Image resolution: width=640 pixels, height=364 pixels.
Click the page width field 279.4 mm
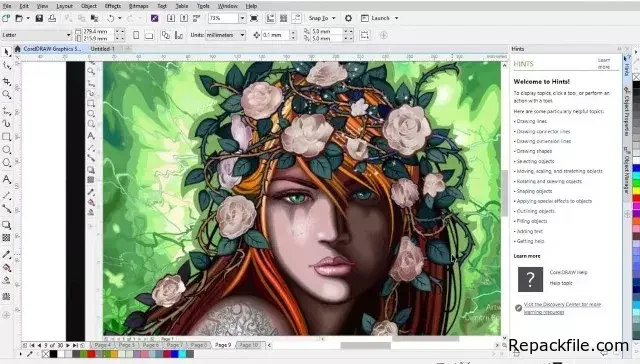99,31
